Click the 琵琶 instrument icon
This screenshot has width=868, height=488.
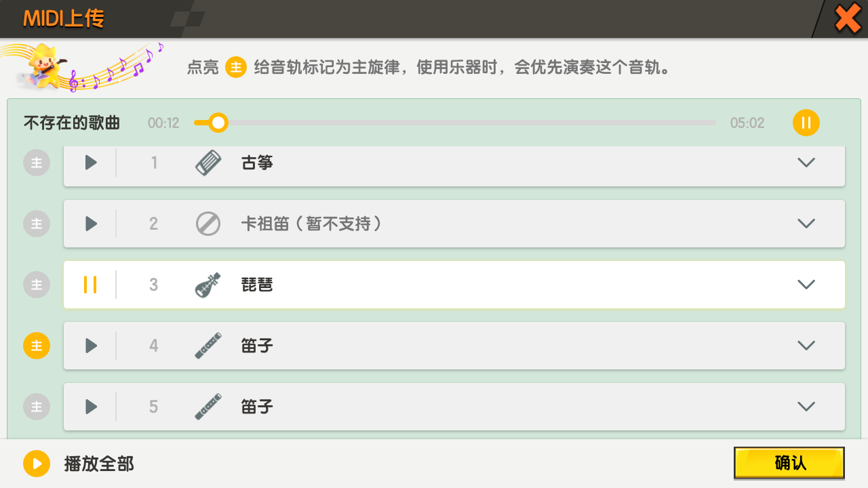coord(208,285)
